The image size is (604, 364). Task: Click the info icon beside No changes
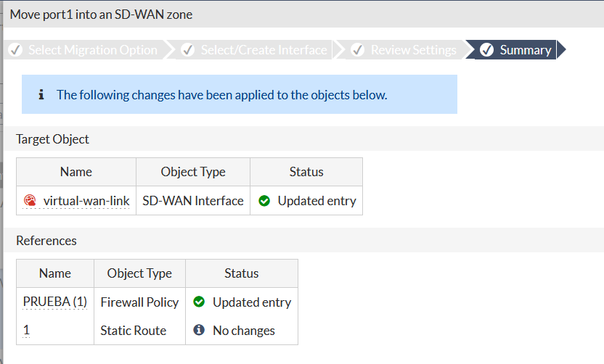point(199,331)
